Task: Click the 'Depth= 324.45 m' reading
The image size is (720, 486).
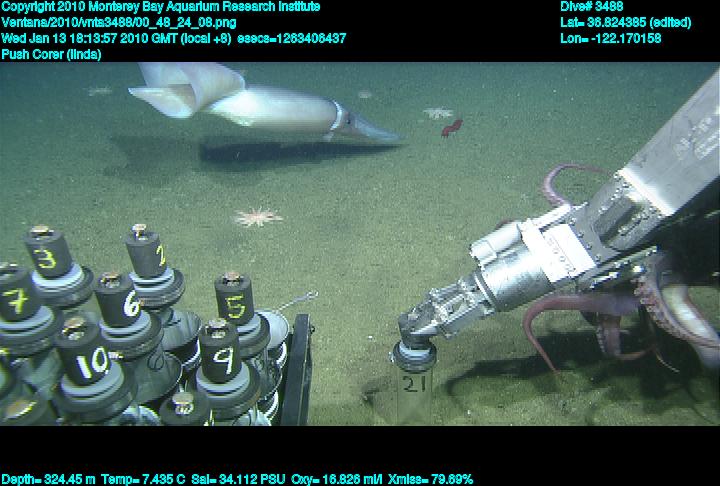Action: click(48, 480)
